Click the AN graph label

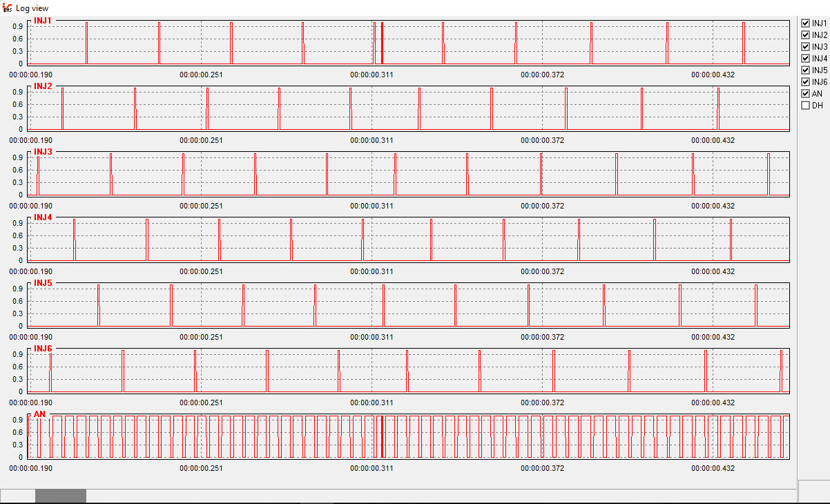click(x=40, y=414)
